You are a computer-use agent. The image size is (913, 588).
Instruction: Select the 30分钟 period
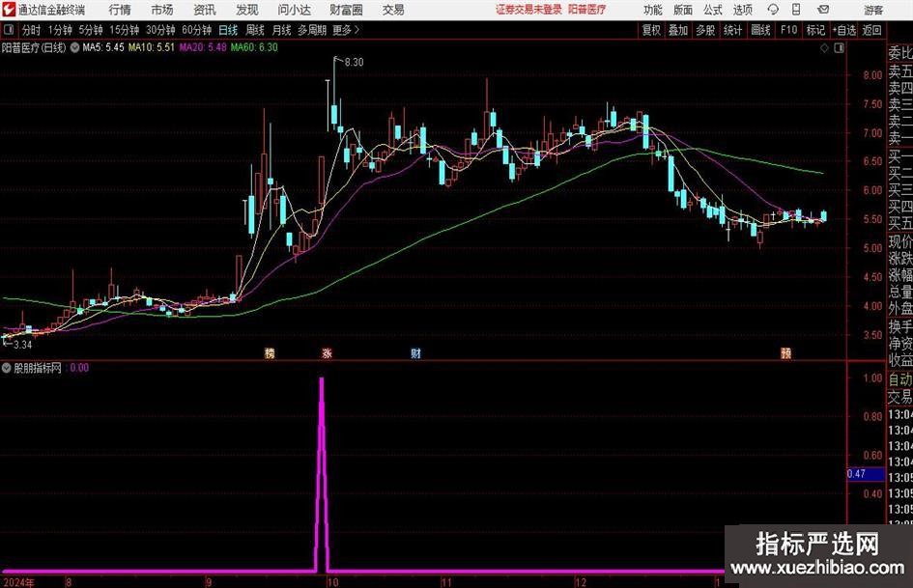point(160,30)
